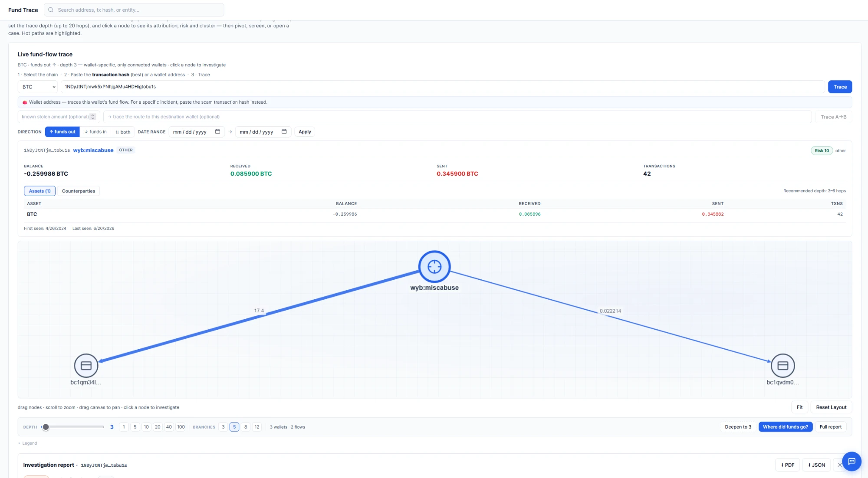Download the investigation report as JSON
Image resolution: width=868 pixels, height=478 pixels.
click(x=816, y=465)
